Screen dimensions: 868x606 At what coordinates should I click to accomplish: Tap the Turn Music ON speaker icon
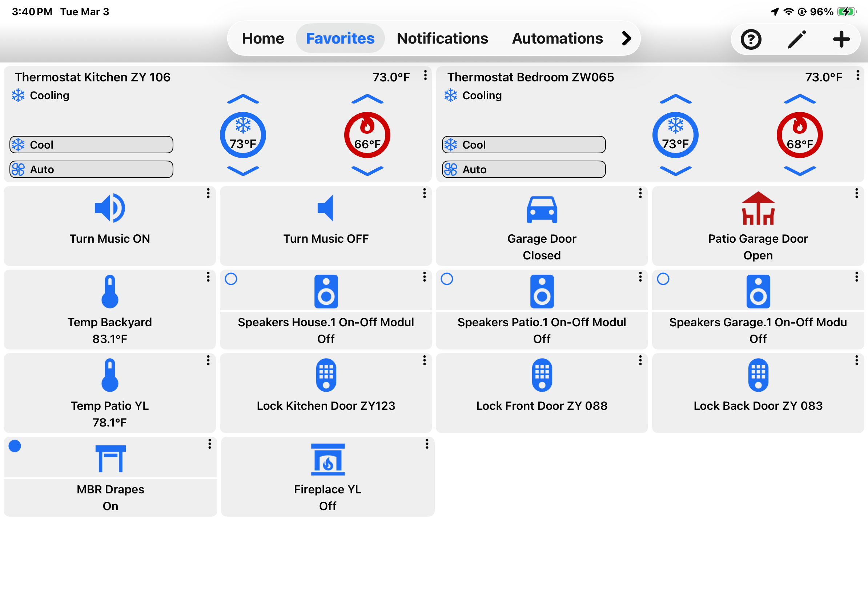point(110,208)
